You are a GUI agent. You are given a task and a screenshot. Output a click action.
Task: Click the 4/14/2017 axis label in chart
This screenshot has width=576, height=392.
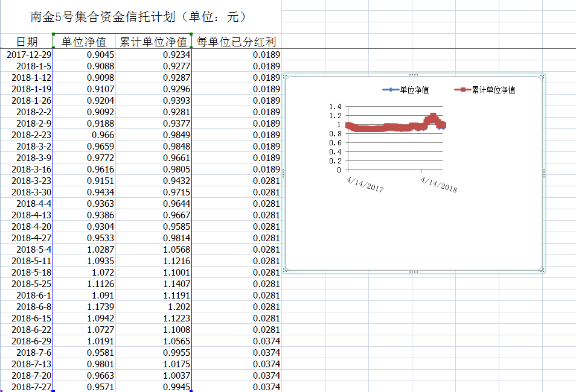coord(365,184)
